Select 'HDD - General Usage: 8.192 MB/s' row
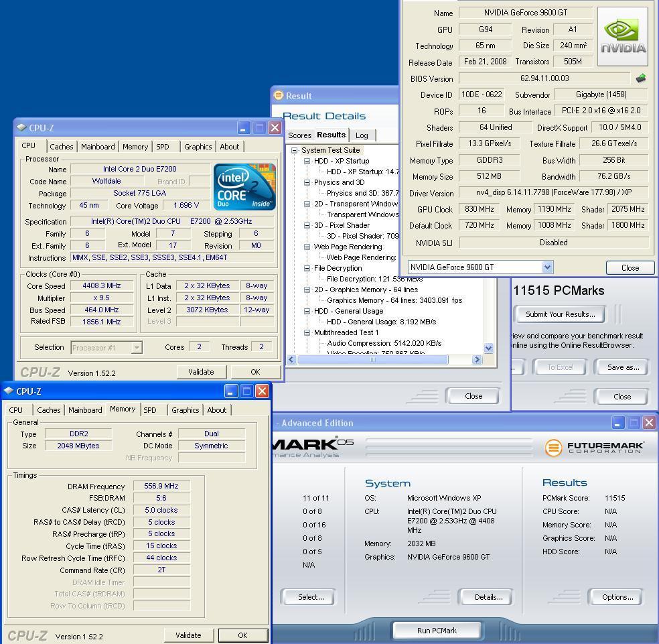The image size is (659, 644). point(381,322)
